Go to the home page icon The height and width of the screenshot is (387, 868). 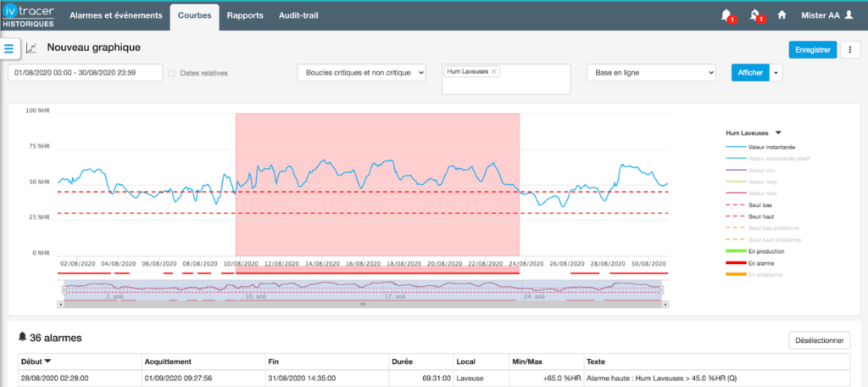point(782,15)
